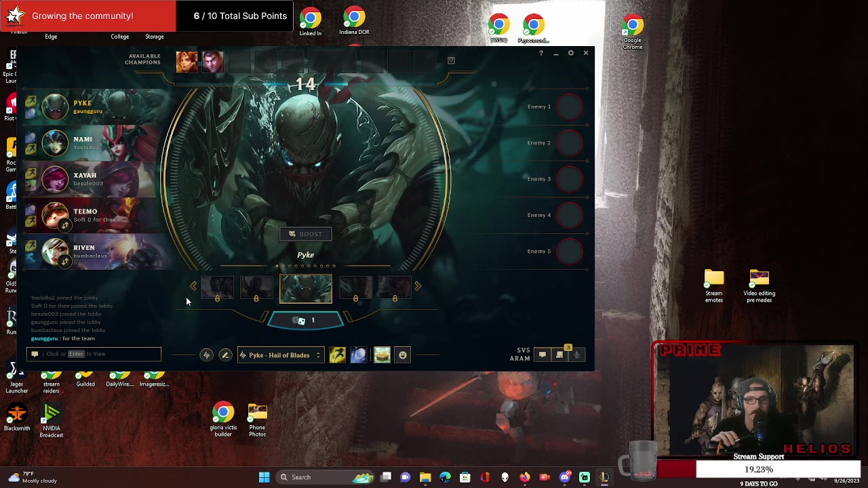Open League client settings gear
868x488 pixels.
(x=571, y=53)
